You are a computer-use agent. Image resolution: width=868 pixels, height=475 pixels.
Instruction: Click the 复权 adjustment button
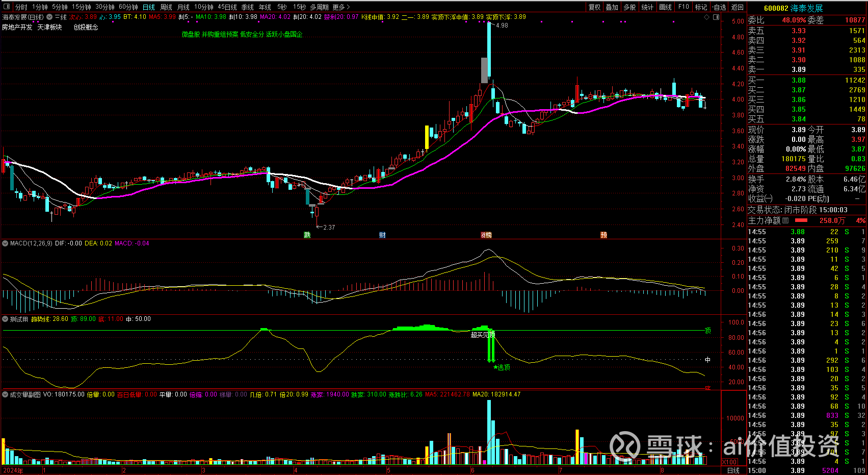pos(595,7)
